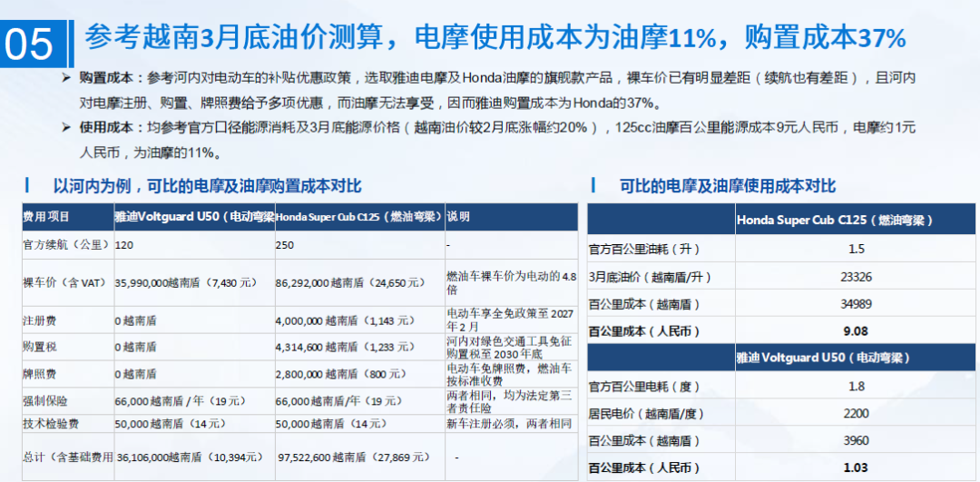Click the 说明 column header
Image resolution: width=980 pixels, height=482 pixels.
511,217
